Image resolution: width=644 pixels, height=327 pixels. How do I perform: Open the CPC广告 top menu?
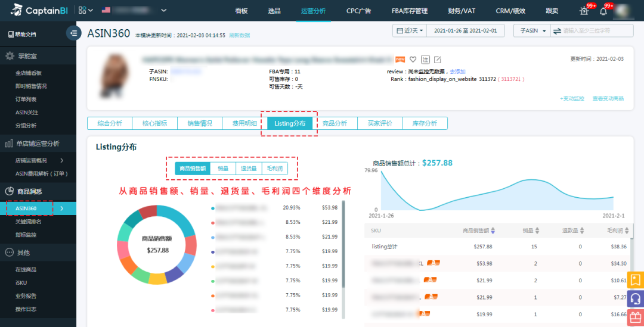[358, 11]
